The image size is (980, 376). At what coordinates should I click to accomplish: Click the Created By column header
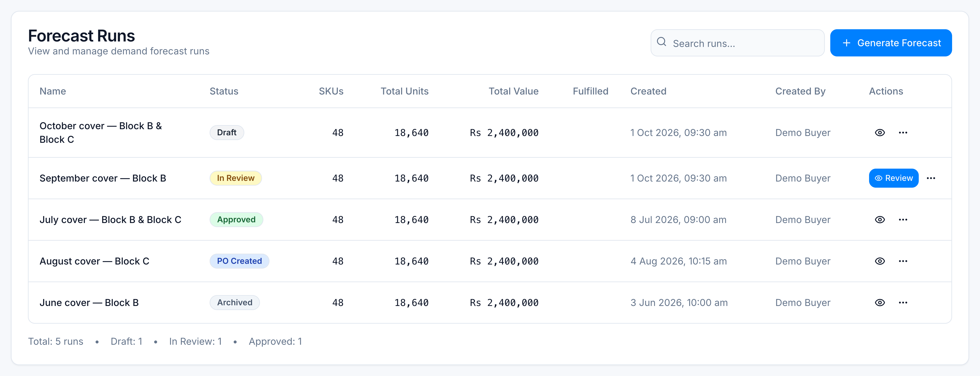click(800, 91)
